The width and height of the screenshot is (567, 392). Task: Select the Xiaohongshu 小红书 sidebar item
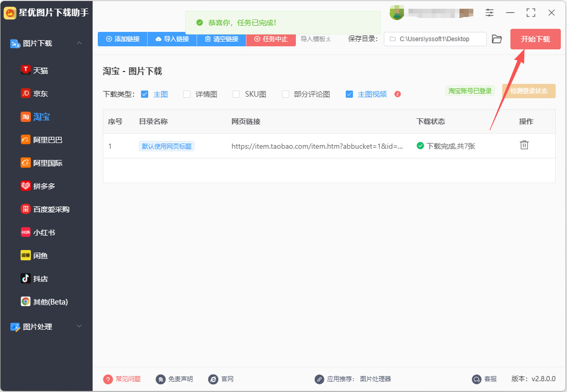tap(38, 233)
